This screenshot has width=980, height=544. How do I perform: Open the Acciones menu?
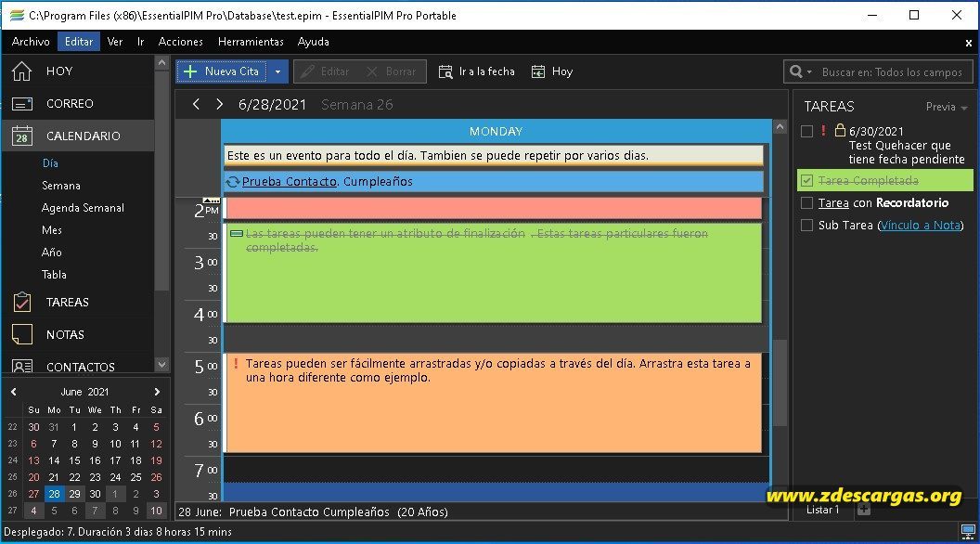(181, 42)
